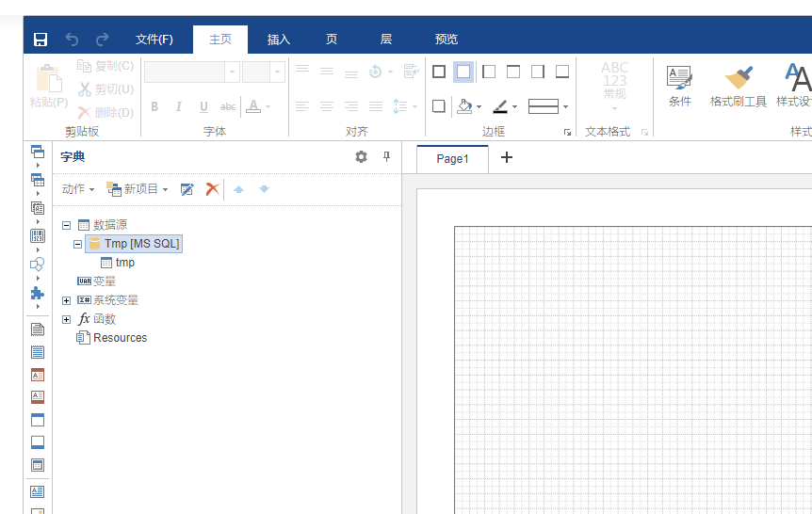Screen dimensions: 812x514
Task: Open the 新项目 dropdown
Action: tap(138, 189)
